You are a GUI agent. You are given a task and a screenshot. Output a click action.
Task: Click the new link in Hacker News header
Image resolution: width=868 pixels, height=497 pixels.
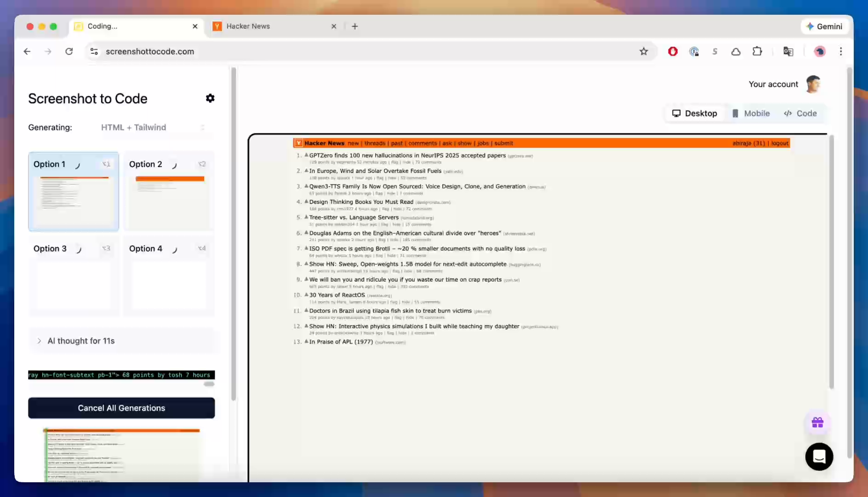click(353, 143)
